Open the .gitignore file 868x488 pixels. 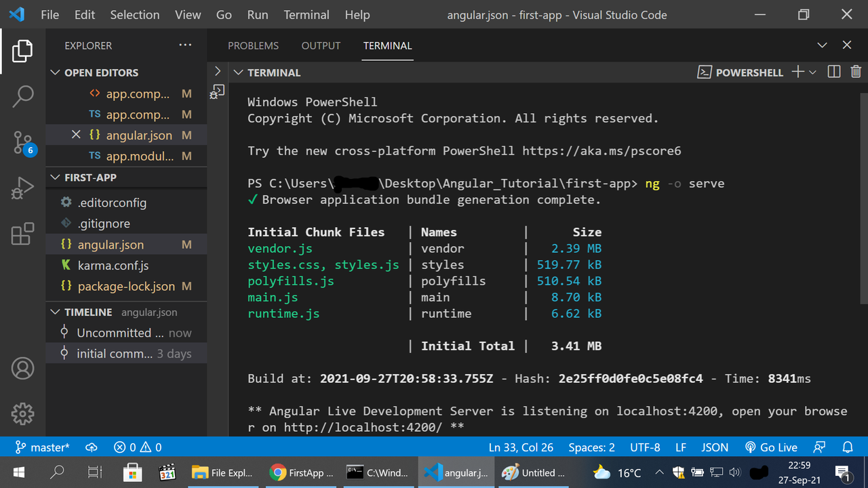coord(127,224)
